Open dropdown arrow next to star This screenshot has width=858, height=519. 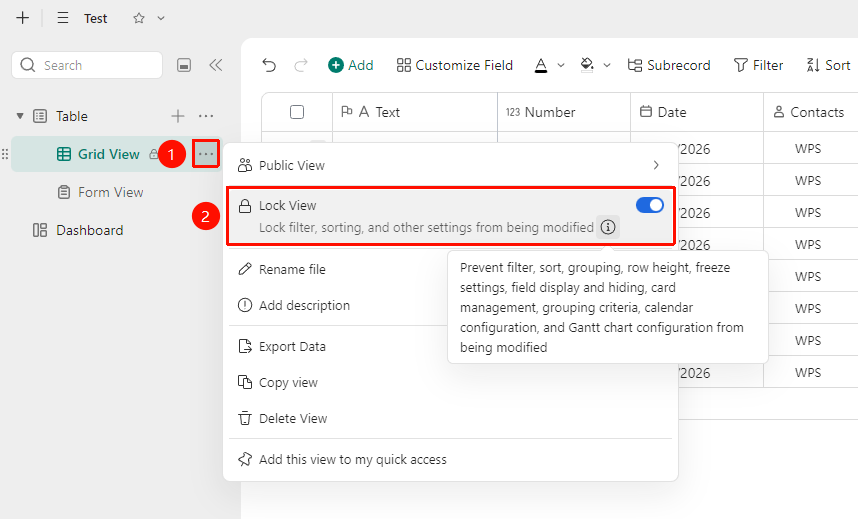(x=161, y=18)
